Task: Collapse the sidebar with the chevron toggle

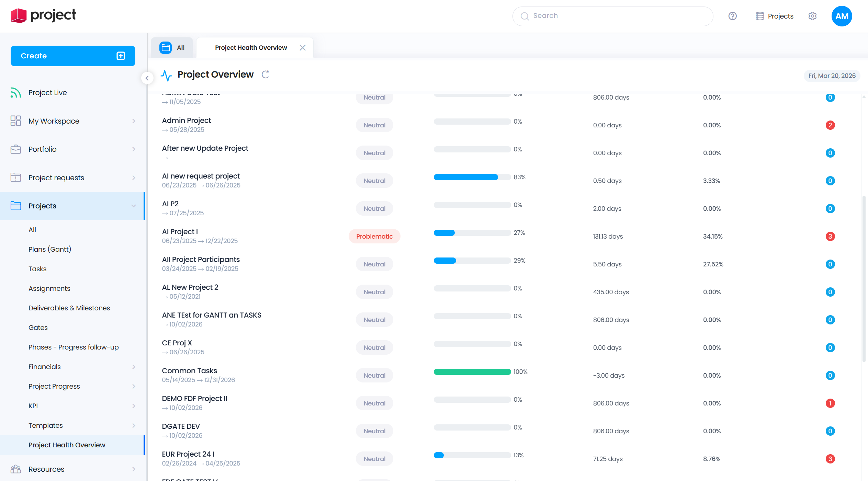Action: 147,78
